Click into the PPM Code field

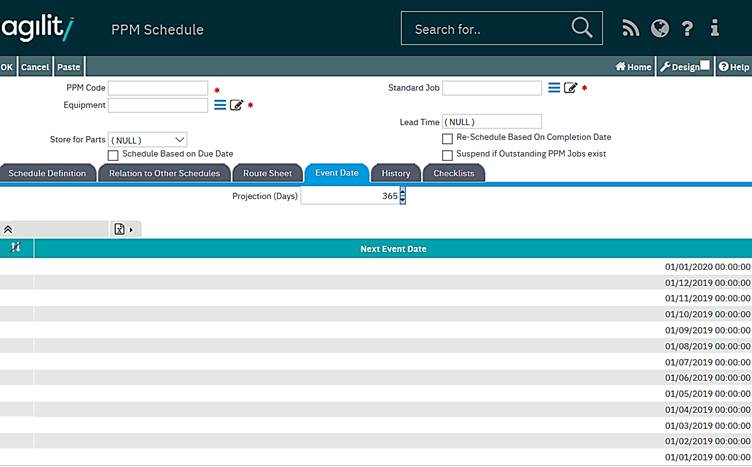click(x=158, y=88)
